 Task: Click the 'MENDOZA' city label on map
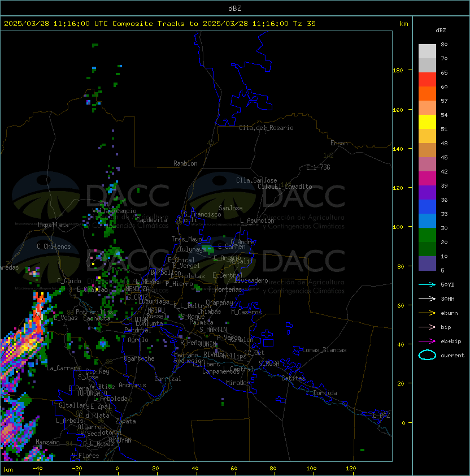pyautogui.click(x=137, y=289)
